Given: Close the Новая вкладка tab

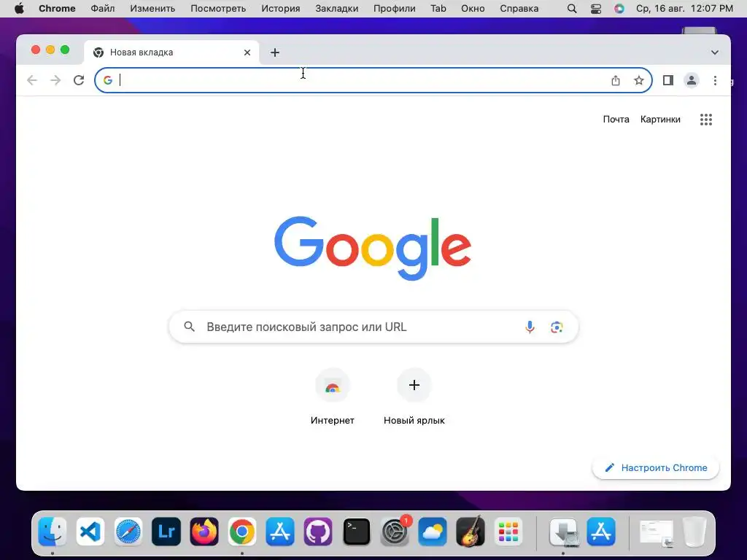Looking at the screenshot, I should [247, 52].
